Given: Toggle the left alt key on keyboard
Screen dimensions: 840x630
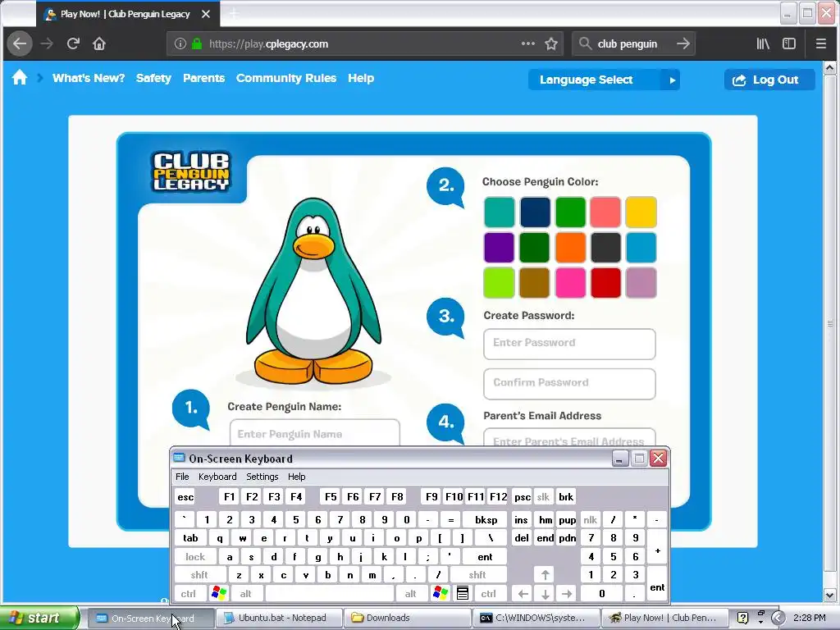Looking at the screenshot, I should tap(246, 594).
